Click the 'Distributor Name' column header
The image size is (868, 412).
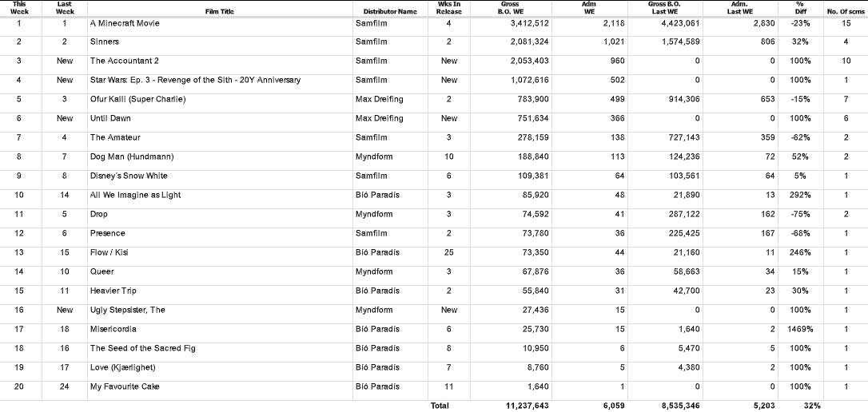coord(390,11)
